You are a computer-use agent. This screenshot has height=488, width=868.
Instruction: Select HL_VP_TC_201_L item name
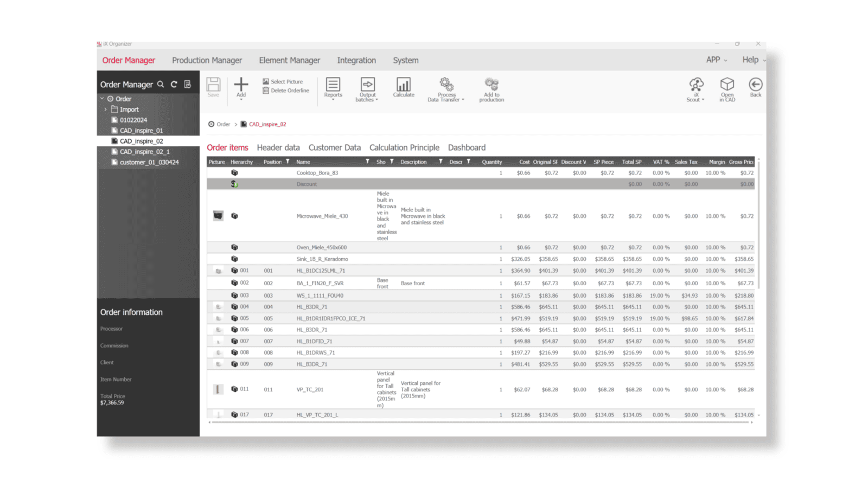pos(317,415)
